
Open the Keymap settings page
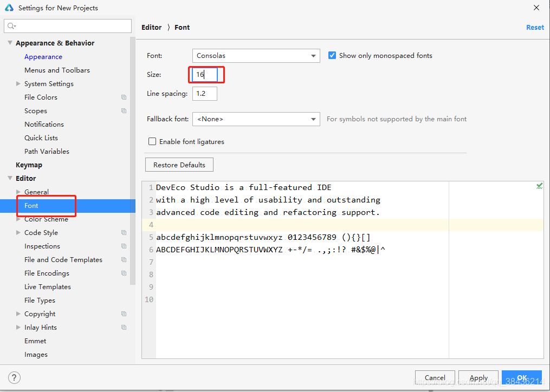pos(29,165)
